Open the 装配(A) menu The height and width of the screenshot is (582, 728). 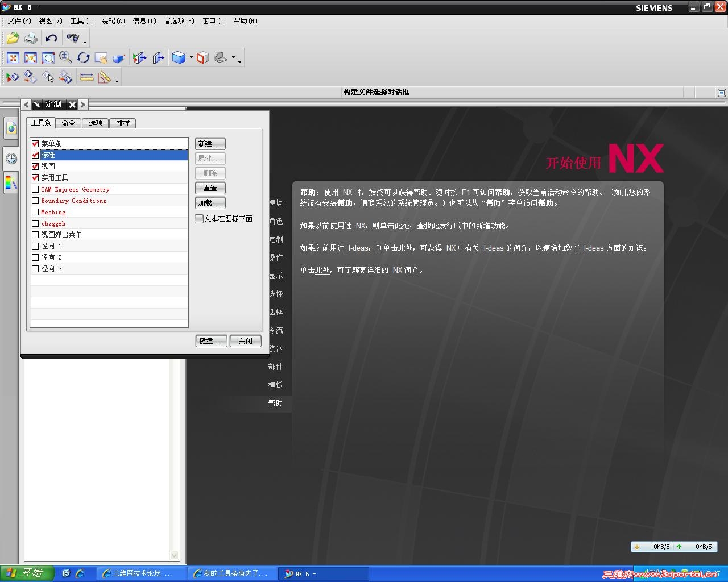pyautogui.click(x=113, y=21)
